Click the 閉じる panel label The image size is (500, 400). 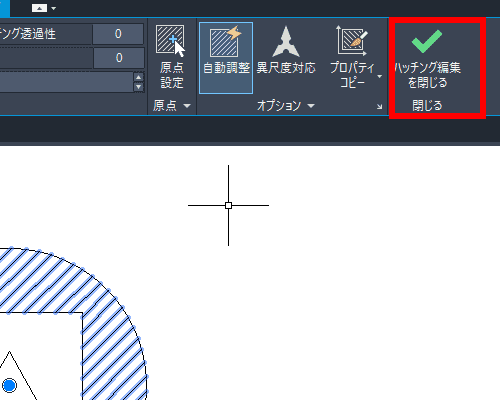[x=427, y=106]
